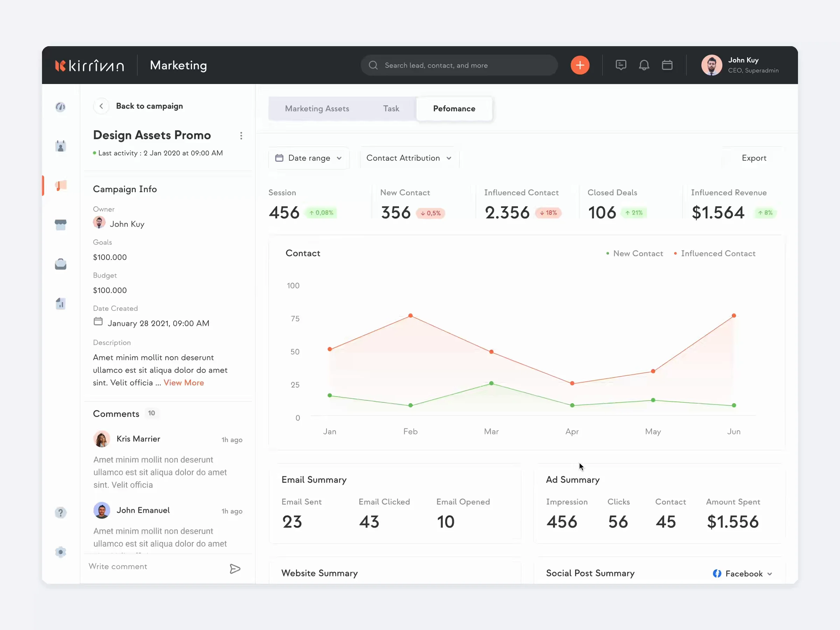The image size is (840, 630).
Task: Open the briefcase sidebar icon
Action: (61, 264)
